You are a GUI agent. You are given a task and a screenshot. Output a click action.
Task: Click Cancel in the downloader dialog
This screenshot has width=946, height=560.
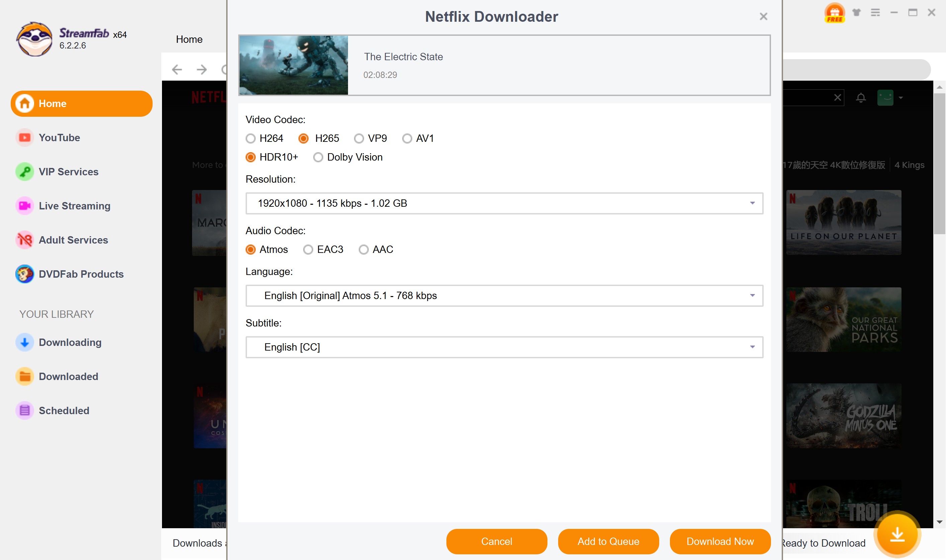(x=496, y=542)
